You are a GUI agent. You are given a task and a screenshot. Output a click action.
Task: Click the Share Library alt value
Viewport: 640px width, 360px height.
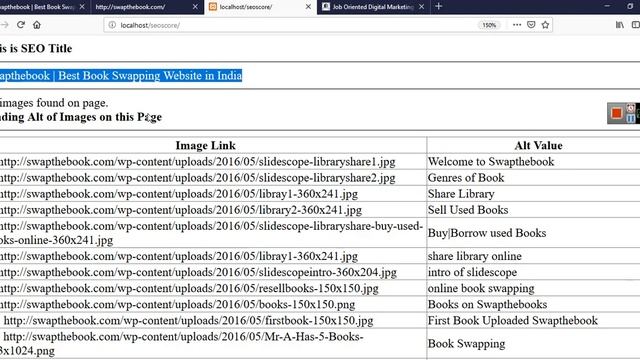pos(461,194)
